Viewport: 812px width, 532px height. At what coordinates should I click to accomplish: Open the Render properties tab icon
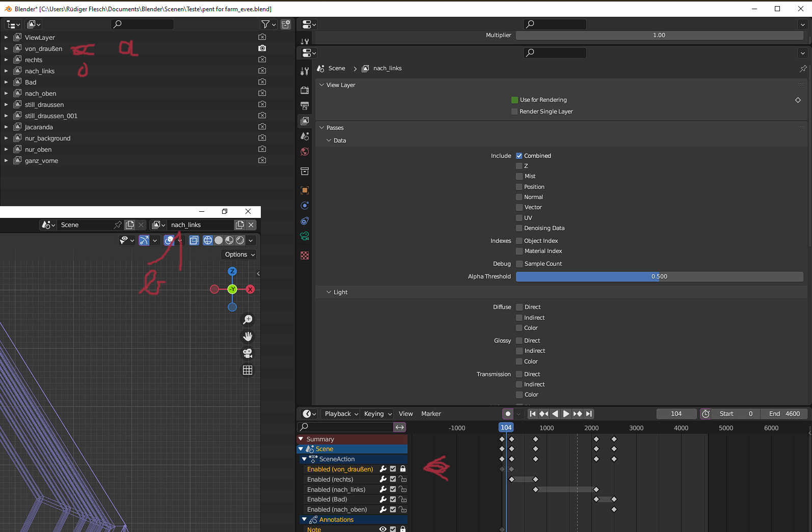pyautogui.click(x=305, y=90)
